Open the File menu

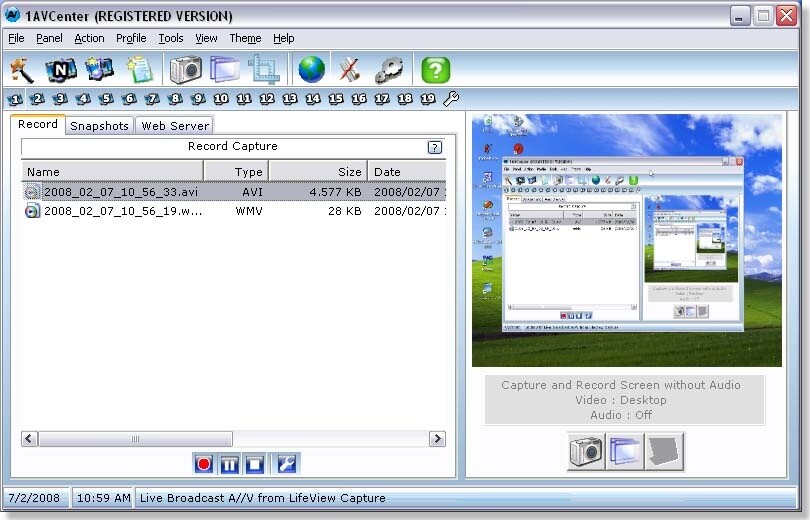16,38
